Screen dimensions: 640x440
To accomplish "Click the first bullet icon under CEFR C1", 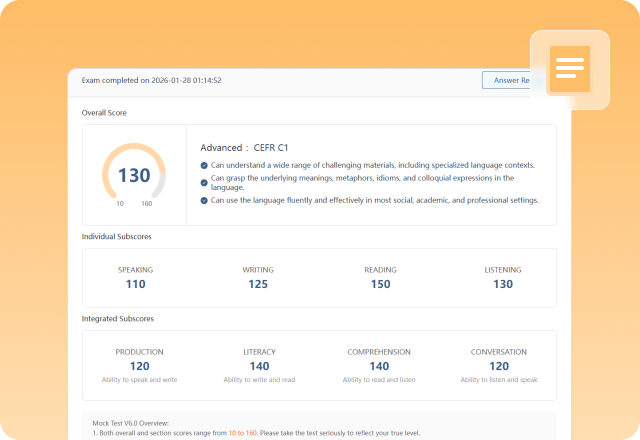I will [x=204, y=165].
